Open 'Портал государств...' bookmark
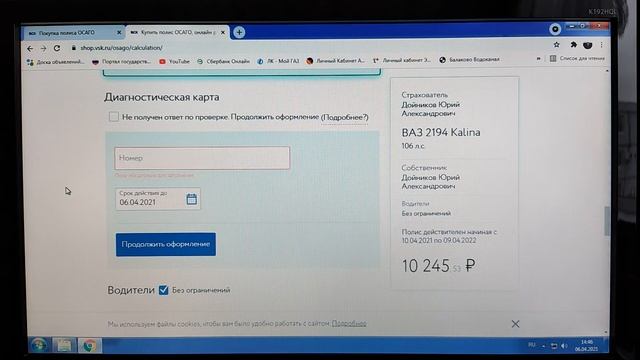Image resolution: width=640 pixels, height=360 pixels. [121, 62]
